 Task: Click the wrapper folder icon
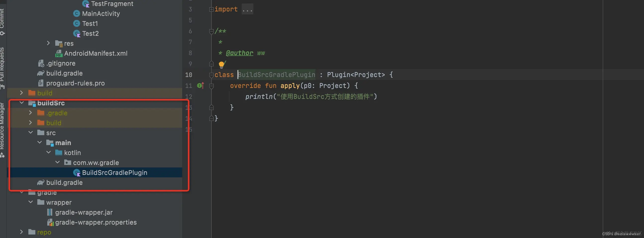[x=41, y=202]
